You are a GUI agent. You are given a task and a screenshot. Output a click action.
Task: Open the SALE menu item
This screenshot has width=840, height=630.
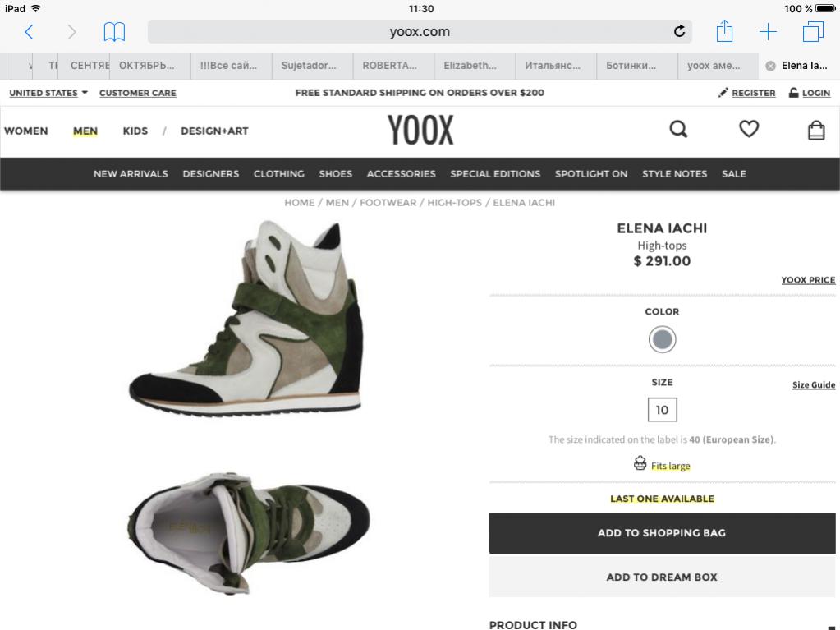coord(733,174)
